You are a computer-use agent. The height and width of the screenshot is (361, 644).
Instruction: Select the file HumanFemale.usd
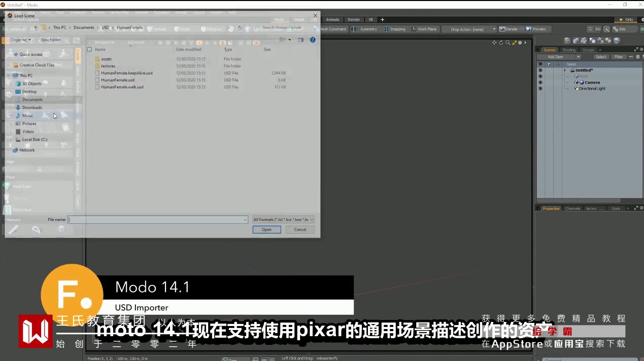pos(117,80)
